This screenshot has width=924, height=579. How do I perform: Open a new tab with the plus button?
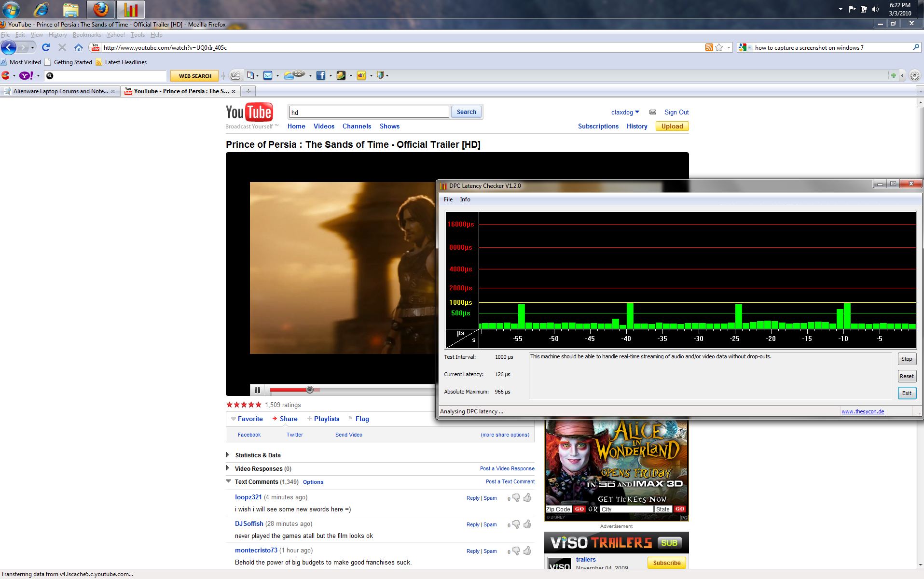pos(248,91)
